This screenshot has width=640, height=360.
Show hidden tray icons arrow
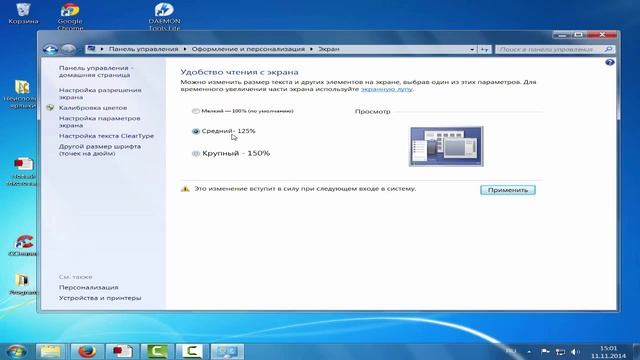click(529, 351)
